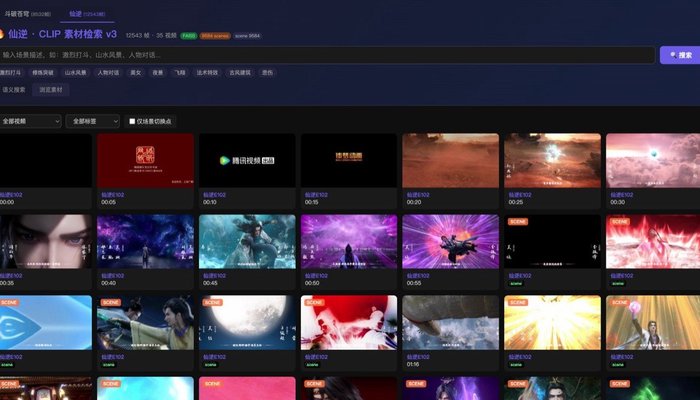Viewport: 700px width, 400px height.
Task: Open the 浏览素材 mode tab
Action: pos(51,90)
